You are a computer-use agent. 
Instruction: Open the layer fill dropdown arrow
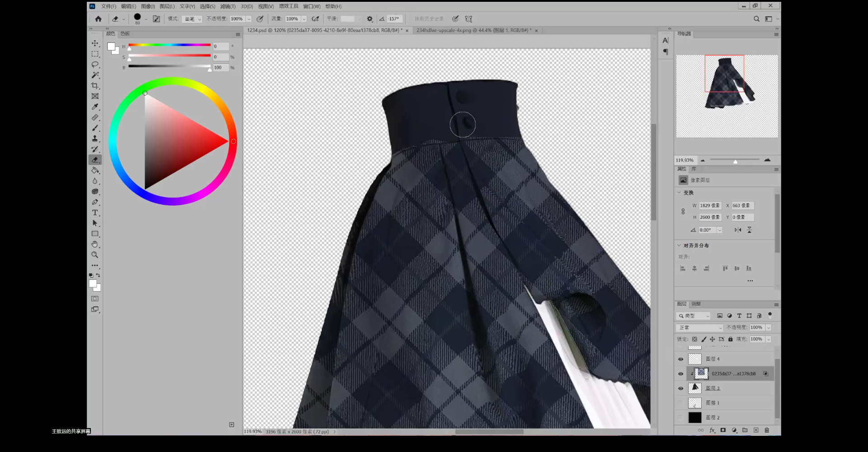(768, 339)
